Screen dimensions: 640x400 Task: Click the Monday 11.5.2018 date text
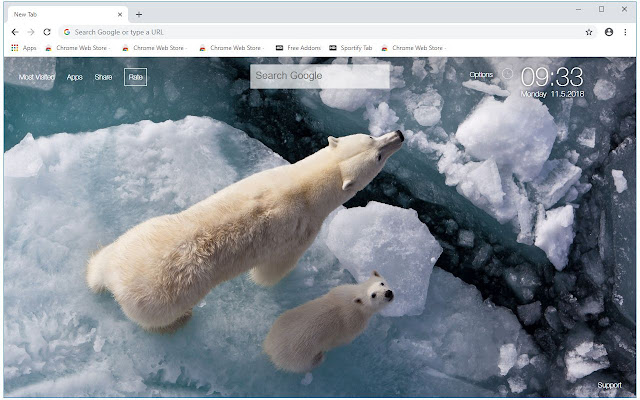pyautogui.click(x=552, y=94)
